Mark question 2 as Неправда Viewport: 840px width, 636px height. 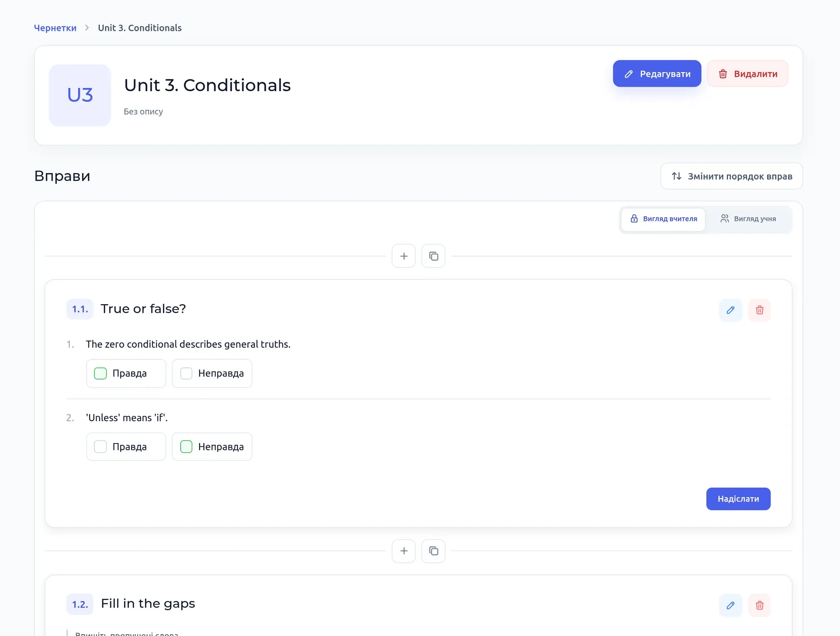pos(212,446)
